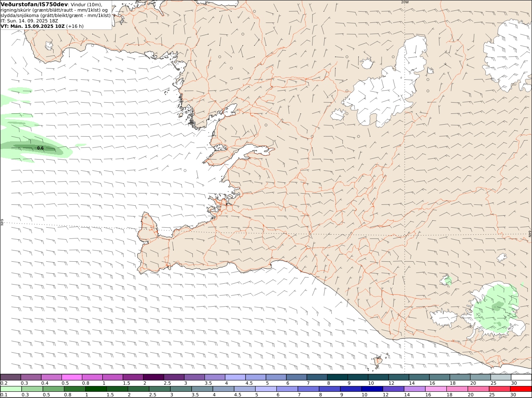Pick upper legend swatch between 5 and 6
Screen dimensions: 532x398
pos(276,377)
